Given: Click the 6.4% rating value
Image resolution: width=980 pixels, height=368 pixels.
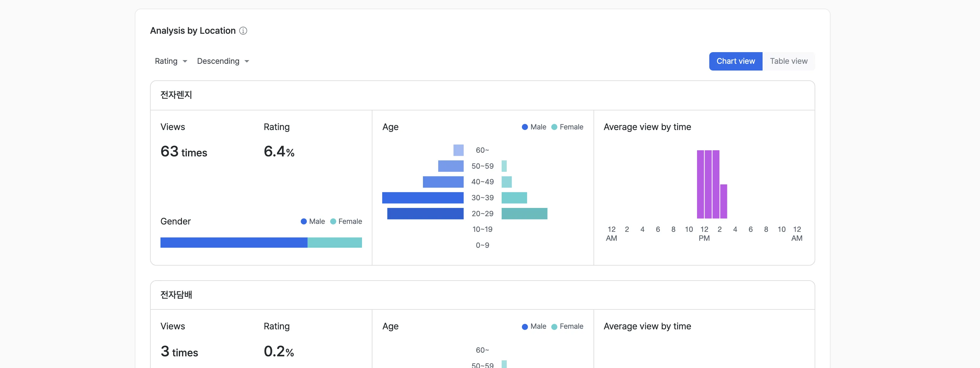Looking at the screenshot, I should pyautogui.click(x=279, y=151).
